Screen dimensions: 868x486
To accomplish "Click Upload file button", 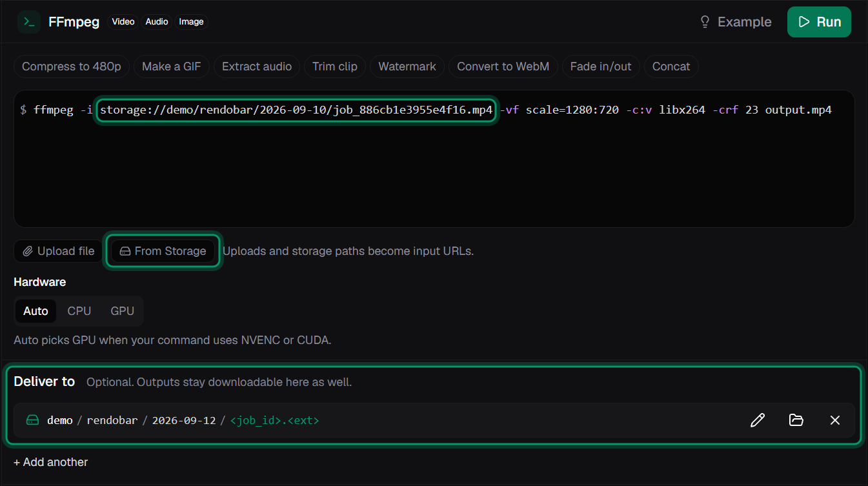I will (59, 251).
